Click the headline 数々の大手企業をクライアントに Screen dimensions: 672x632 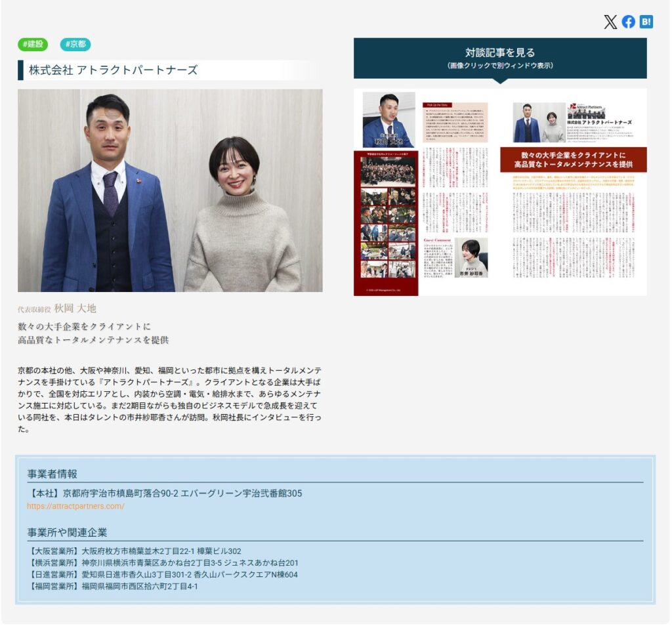(85, 326)
